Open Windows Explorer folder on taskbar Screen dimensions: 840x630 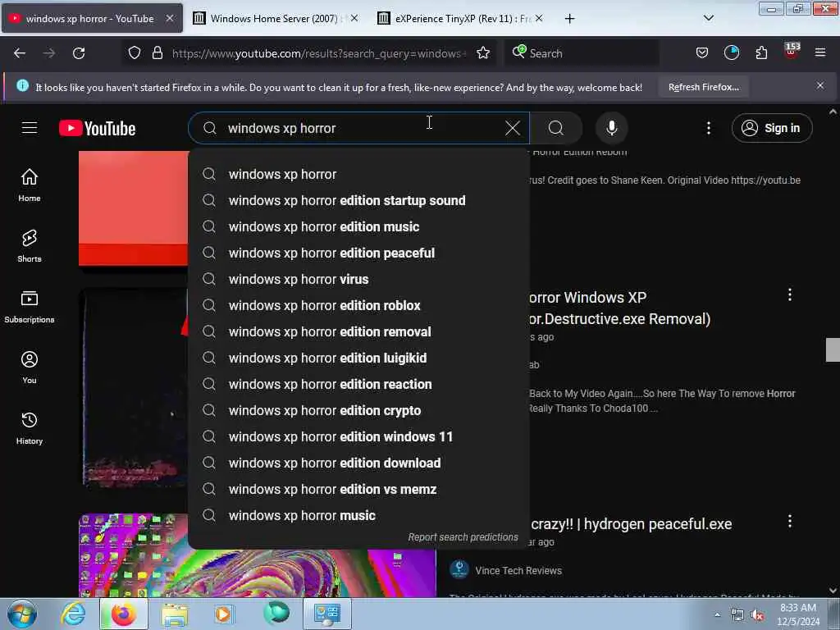tap(175, 614)
